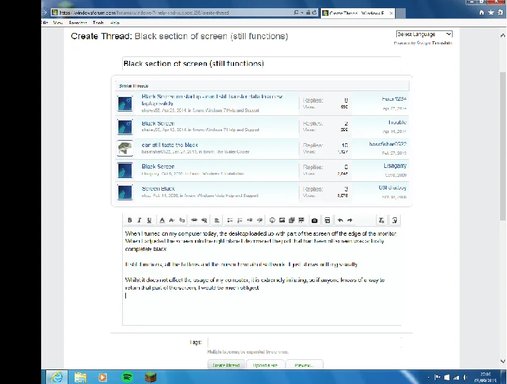Screen dimensions: 507x384
Task: Insert an ordered numbered list
Action: tap(239, 220)
